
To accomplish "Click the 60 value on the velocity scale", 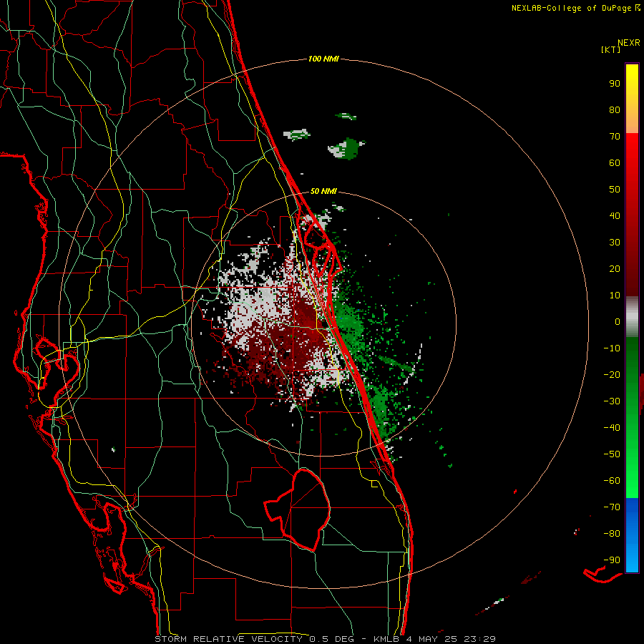I will click(x=615, y=162).
